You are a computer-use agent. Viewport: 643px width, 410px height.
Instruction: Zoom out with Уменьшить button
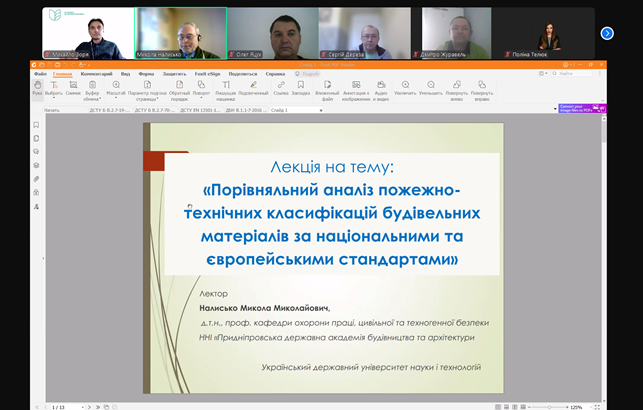431,87
